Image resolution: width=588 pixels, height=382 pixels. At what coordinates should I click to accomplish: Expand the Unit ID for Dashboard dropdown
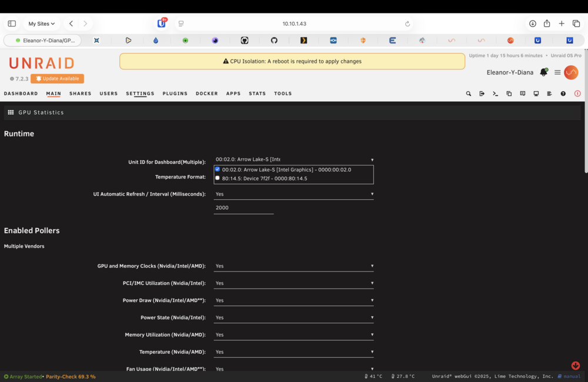pyautogui.click(x=293, y=159)
